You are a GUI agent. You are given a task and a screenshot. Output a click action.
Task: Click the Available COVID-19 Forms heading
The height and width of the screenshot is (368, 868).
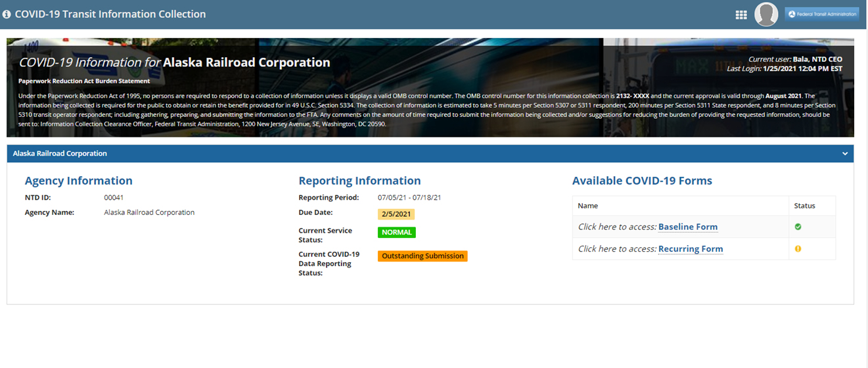[642, 181]
